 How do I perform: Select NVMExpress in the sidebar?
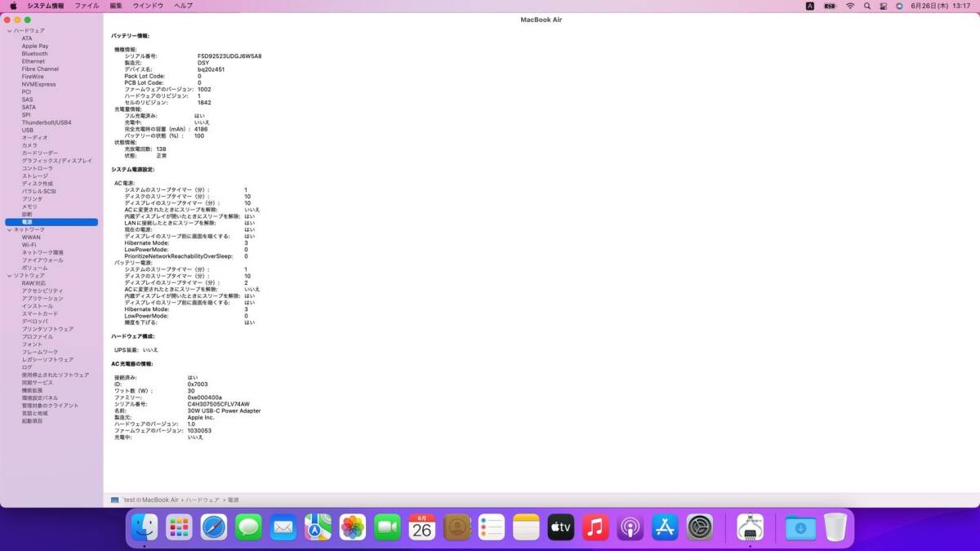pos(39,84)
